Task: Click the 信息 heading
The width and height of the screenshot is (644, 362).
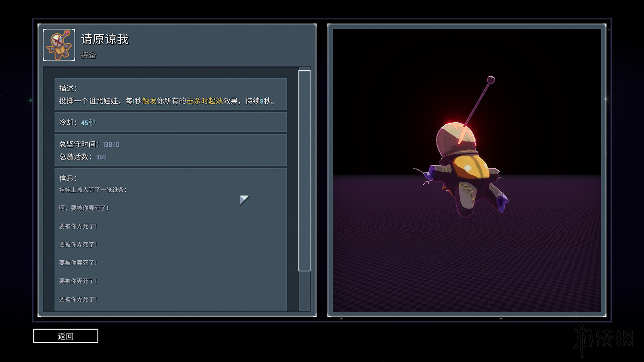Action: (x=68, y=178)
